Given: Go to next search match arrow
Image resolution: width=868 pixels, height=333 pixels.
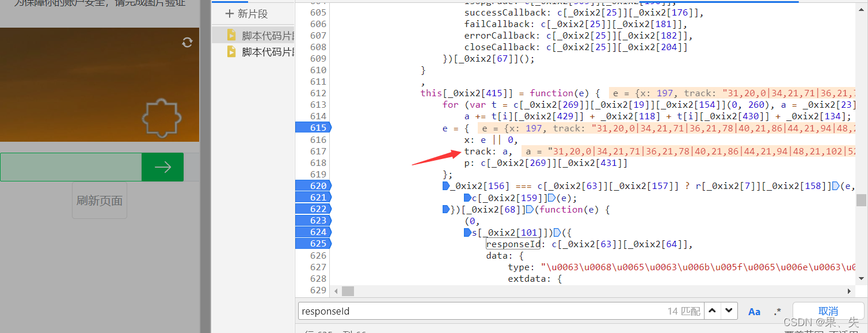Looking at the screenshot, I should point(729,311).
